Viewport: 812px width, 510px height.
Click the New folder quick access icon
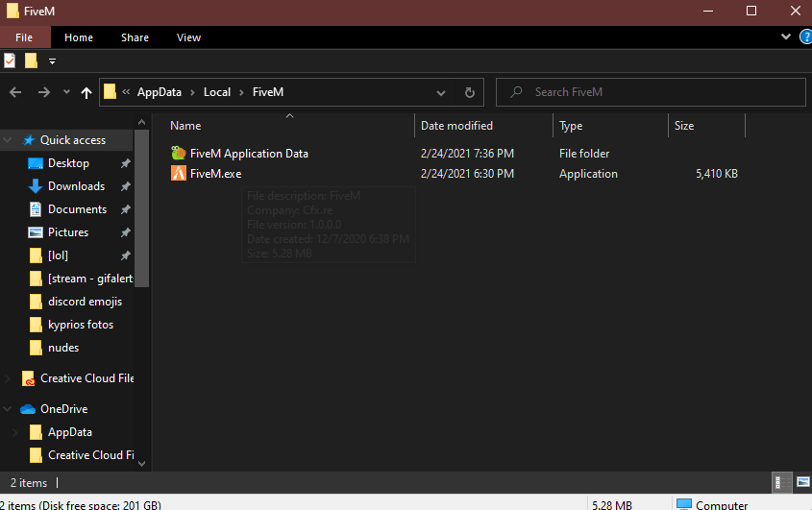point(31,61)
